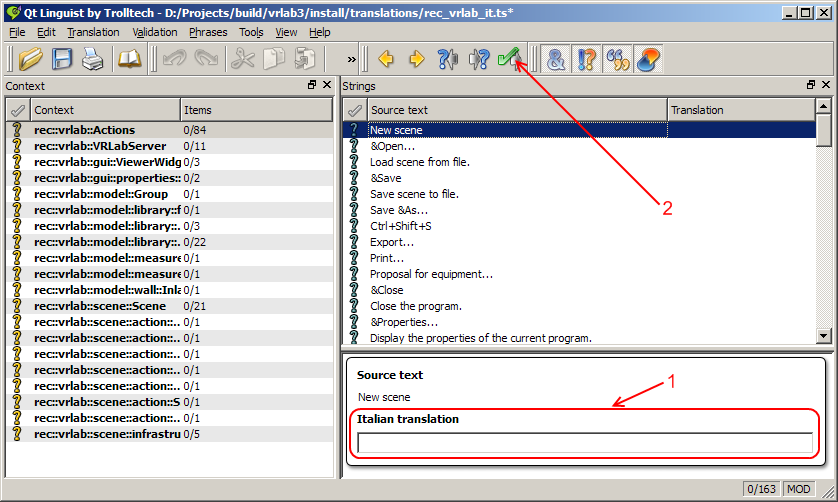Expand hidden toolbar items chevron
Viewport: 838px width, 502px height.
[351, 59]
